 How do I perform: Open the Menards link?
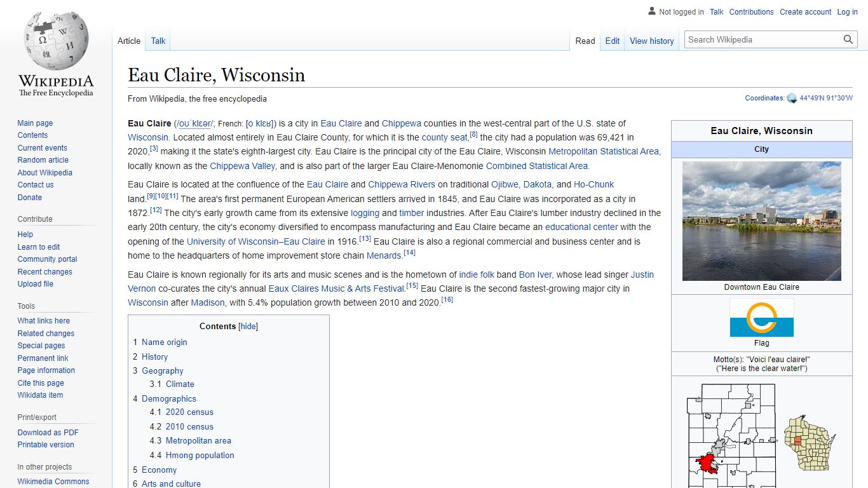tap(384, 255)
